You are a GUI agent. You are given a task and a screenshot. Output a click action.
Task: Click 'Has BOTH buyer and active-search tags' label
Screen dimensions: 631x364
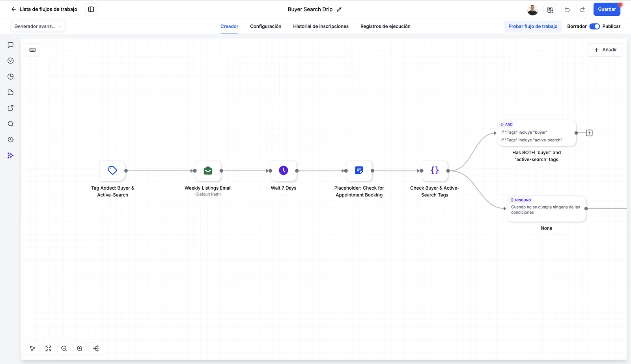coord(537,156)
